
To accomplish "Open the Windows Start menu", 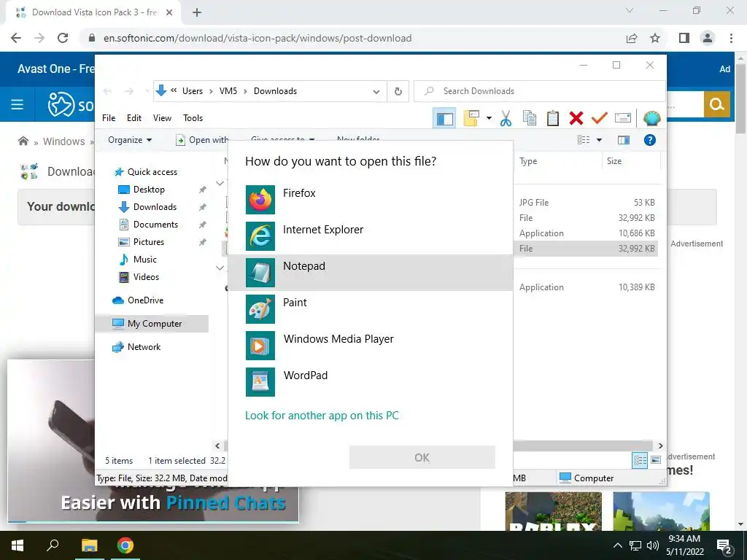I will (x=18, y=545).
